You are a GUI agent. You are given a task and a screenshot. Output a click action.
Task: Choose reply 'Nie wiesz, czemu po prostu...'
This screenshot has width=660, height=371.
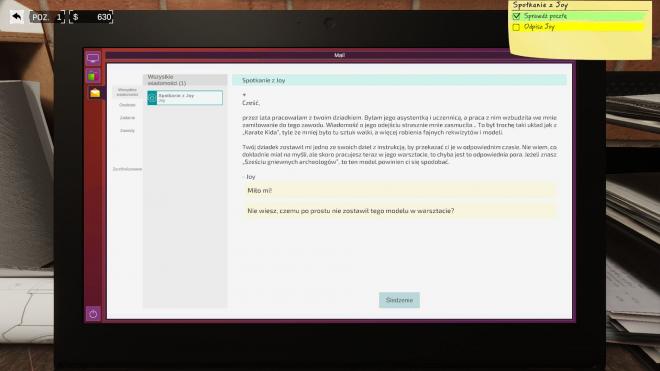[x=399, y=211]
